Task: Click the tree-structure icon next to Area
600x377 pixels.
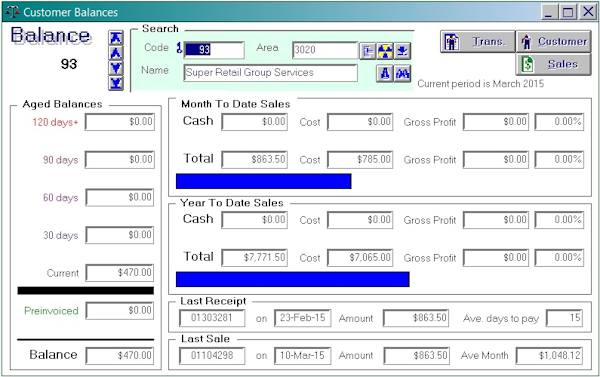Action: (368, 51)
